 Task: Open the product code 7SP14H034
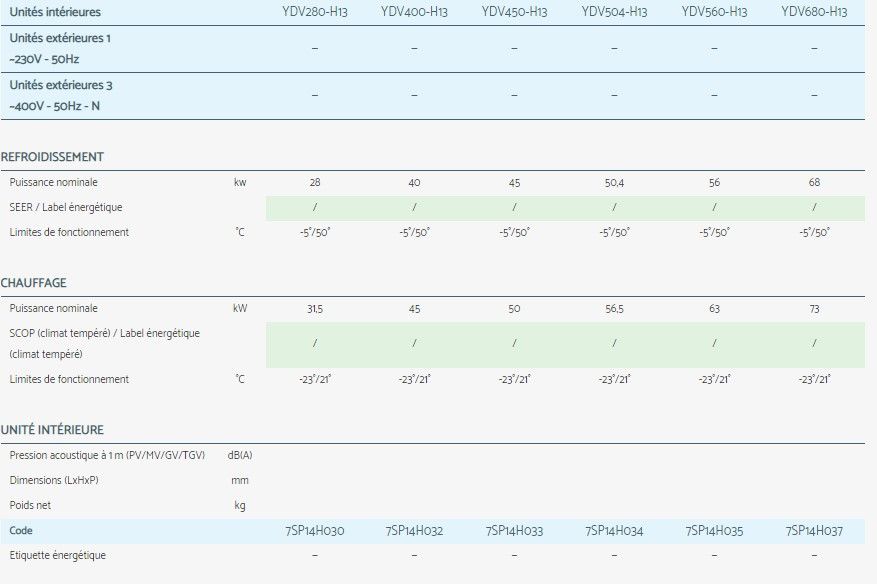point(614,531)
